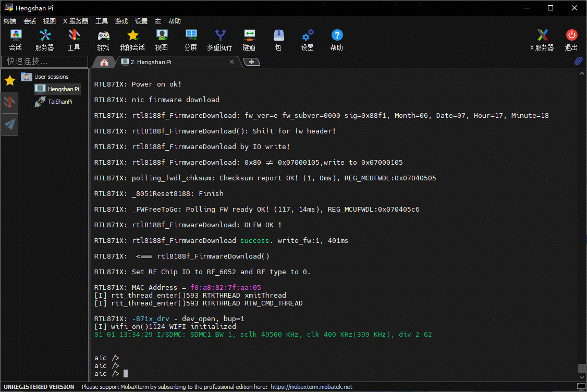Focus the 快速连接 quick connect field
This screenshot has width=587, height=392.
click(44, 62)
